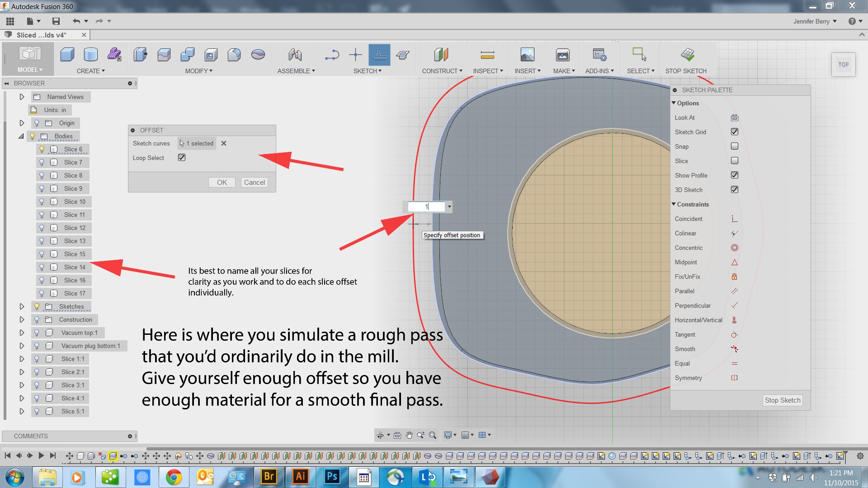
Task: Click OK in the Offset dialog
Action: coord(222,182)
